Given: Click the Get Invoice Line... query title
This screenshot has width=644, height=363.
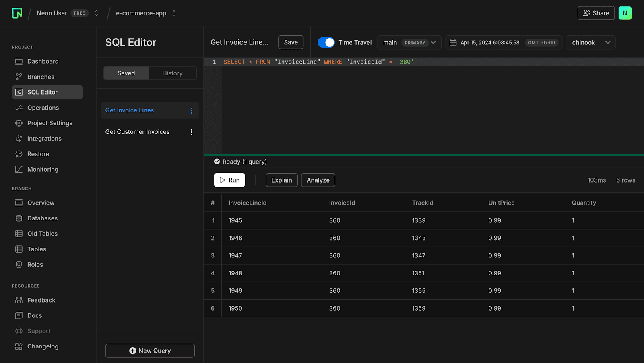Looking at the screenshot, I should tap(239, 42).
